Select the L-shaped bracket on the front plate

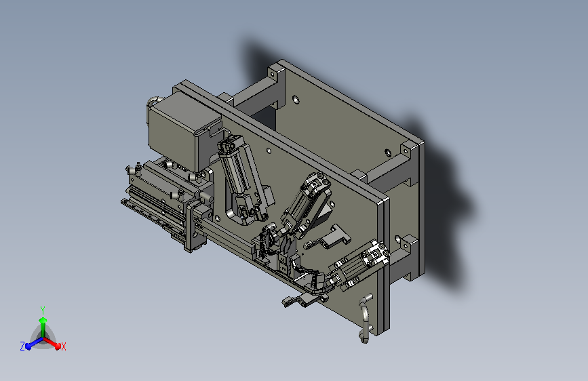click(x=328, y=238)
